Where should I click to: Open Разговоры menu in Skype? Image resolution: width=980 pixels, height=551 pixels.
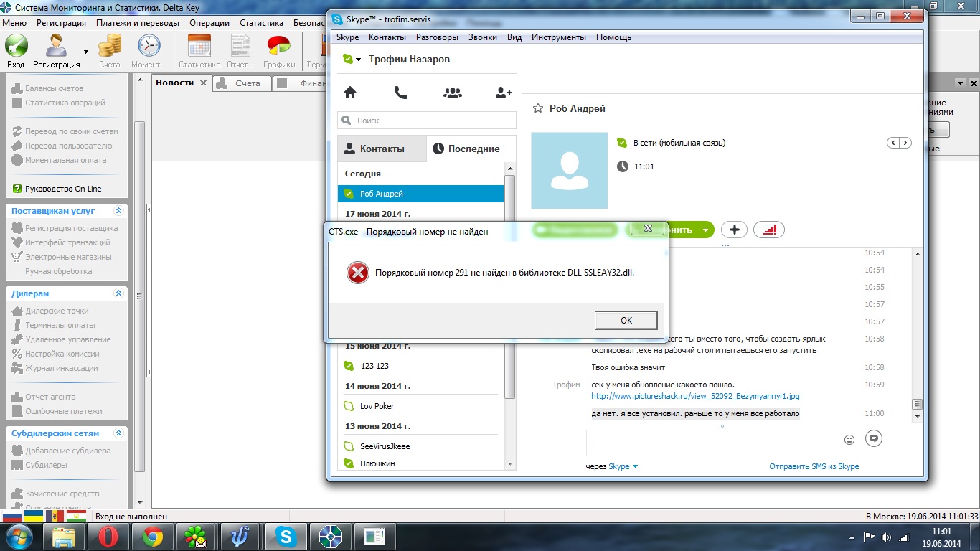coord(437,37)
